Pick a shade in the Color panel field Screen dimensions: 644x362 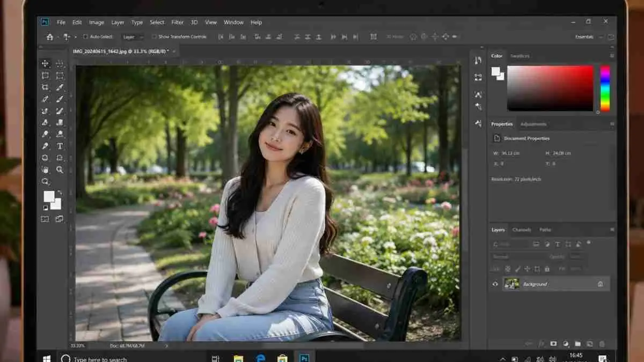point(550,88)
